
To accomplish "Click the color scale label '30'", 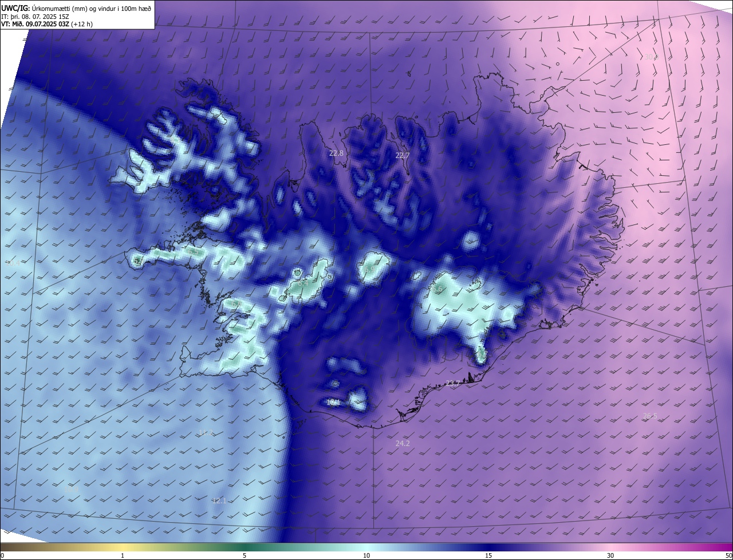I will coord(610,555).
